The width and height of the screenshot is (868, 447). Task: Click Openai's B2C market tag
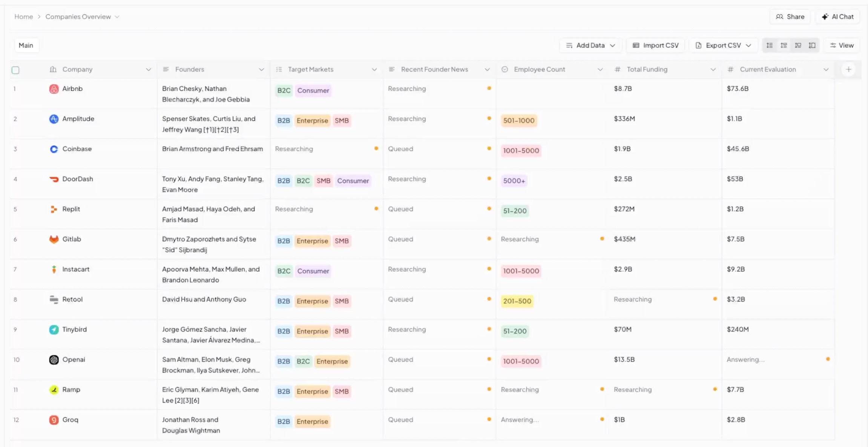click(x=303, y=361)
